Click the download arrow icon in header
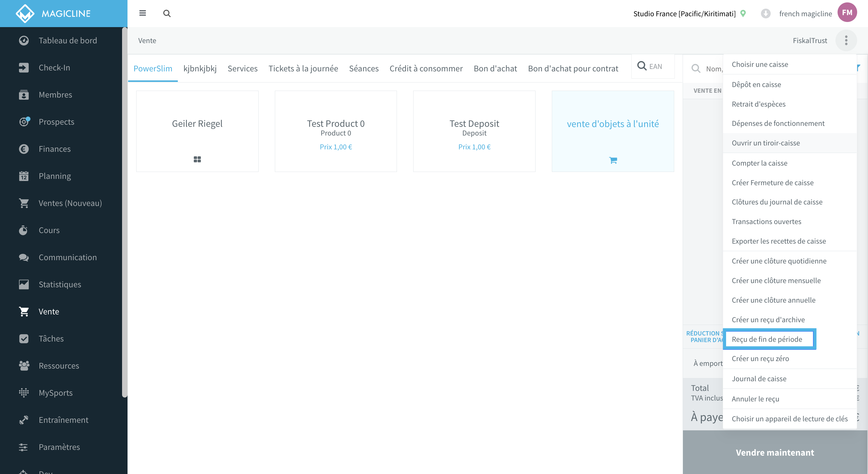Screen dimensions: 868x474 pyautogui.click(x=765, y=14)
